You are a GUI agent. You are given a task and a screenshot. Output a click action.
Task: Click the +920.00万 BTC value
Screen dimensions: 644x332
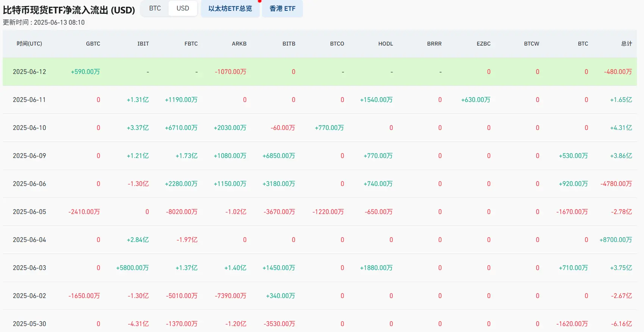(x=573, y=184)
